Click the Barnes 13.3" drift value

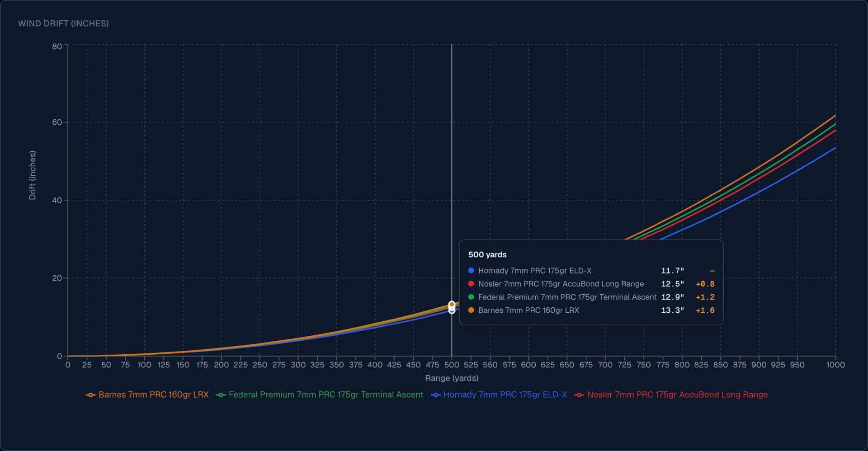pyautogui.click(x=673, y=310)
